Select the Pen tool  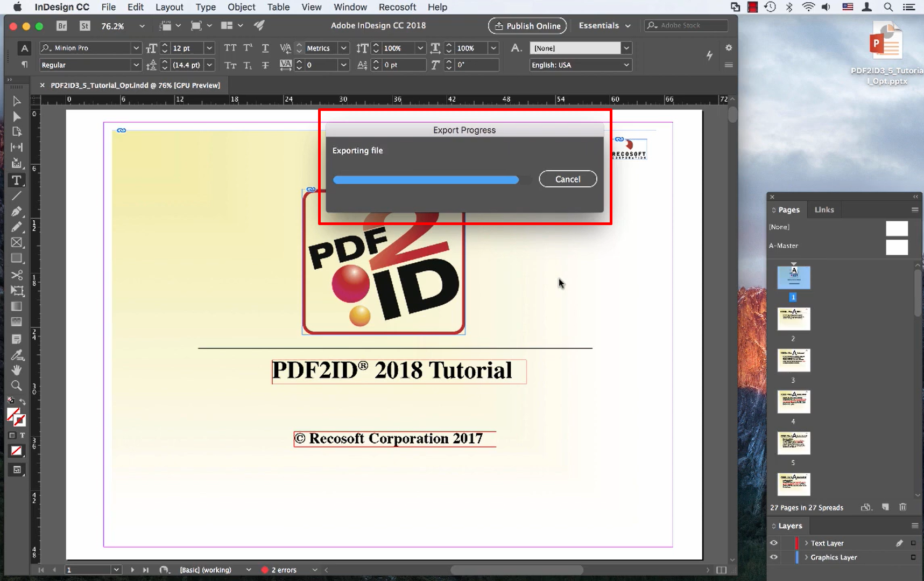point(17,212)
